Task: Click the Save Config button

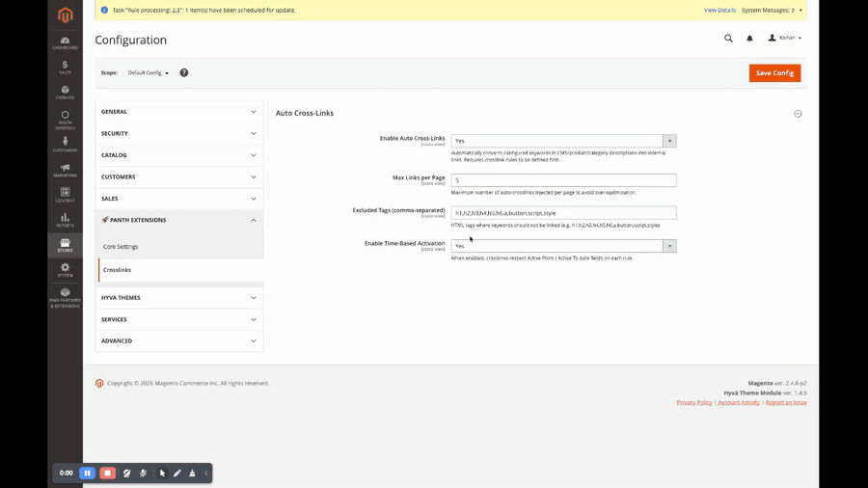Action: point(774,73)
